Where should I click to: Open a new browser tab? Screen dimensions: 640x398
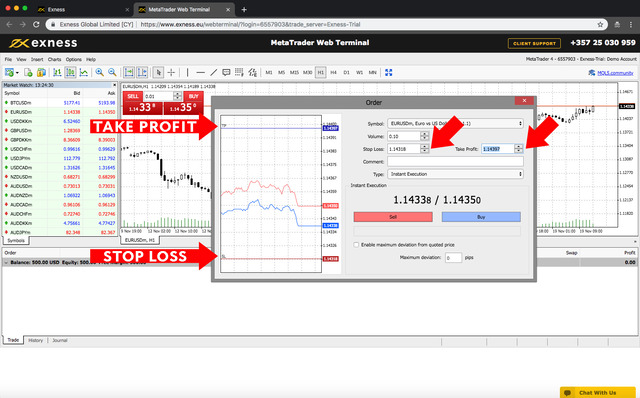244,9
